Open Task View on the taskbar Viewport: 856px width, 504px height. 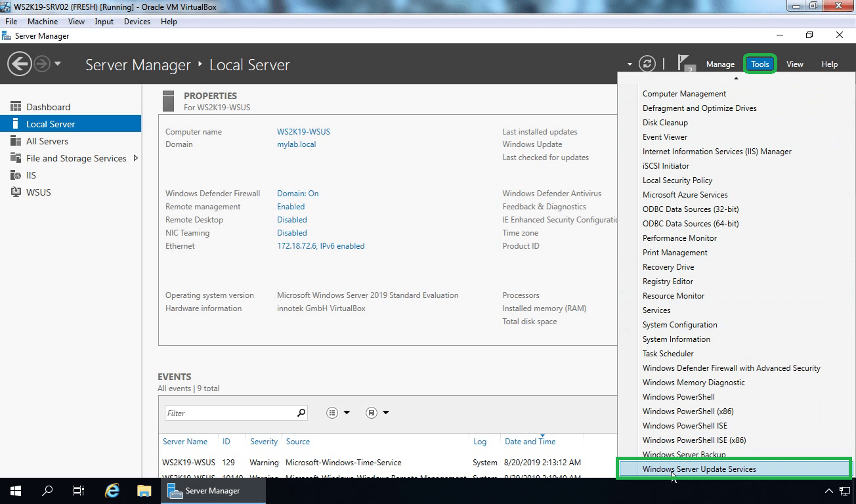[x=79, y=491]
